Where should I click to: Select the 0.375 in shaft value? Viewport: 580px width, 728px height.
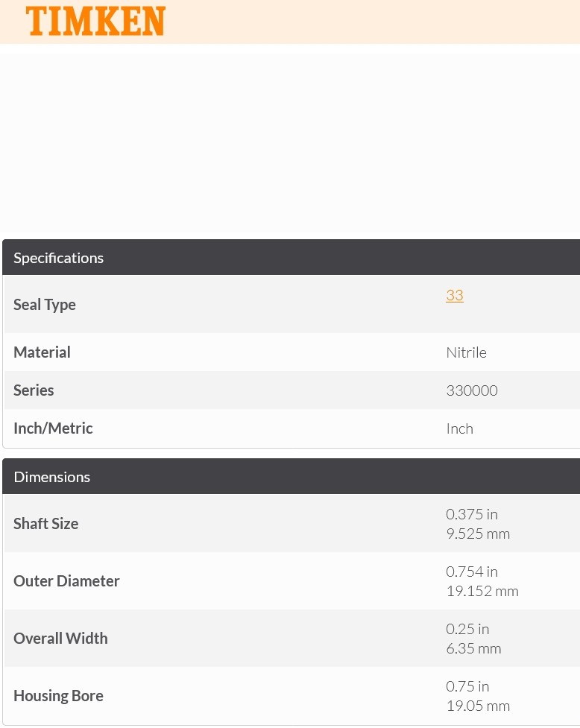pos(472,514)
